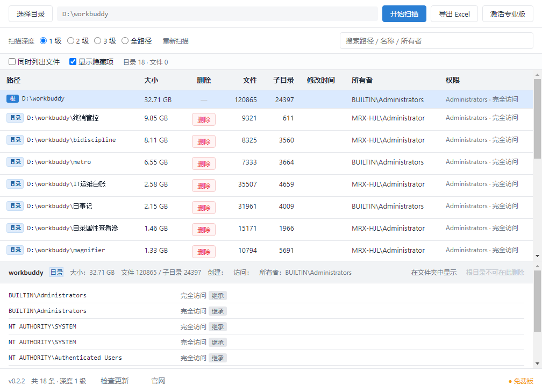Select path D:\workbuddy\metro
This screenshot has width=542, height=392.
(x=59, y=162)
